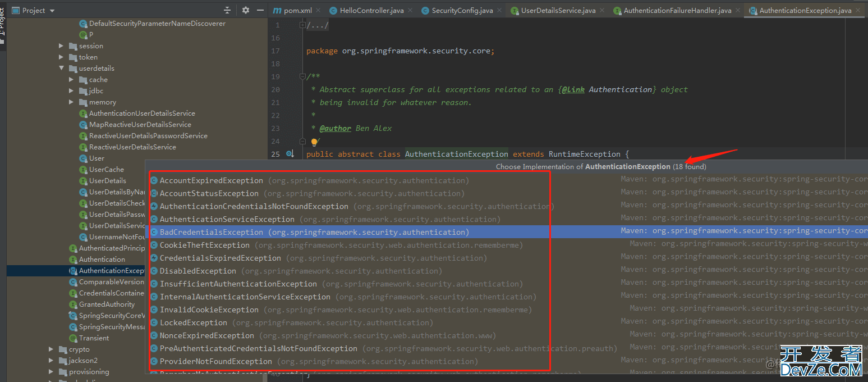
Task: Unfold the collapsed comment on line 1
Action: click(x=302, y=25)
